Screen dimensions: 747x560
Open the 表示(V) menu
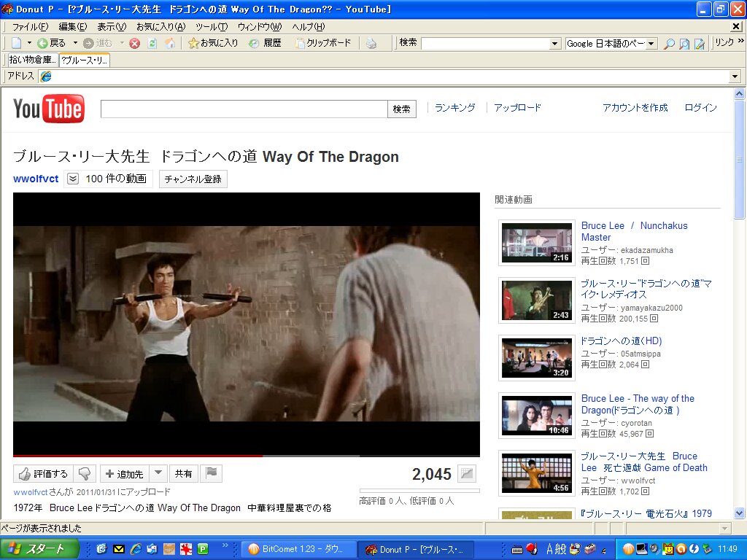[112, 27]
